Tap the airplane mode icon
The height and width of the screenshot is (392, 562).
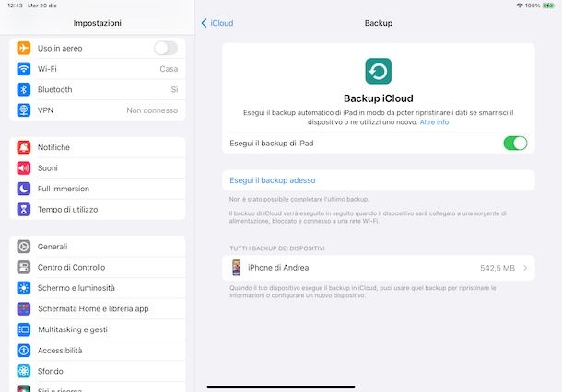pyautogui.click(x=24, y=48)
